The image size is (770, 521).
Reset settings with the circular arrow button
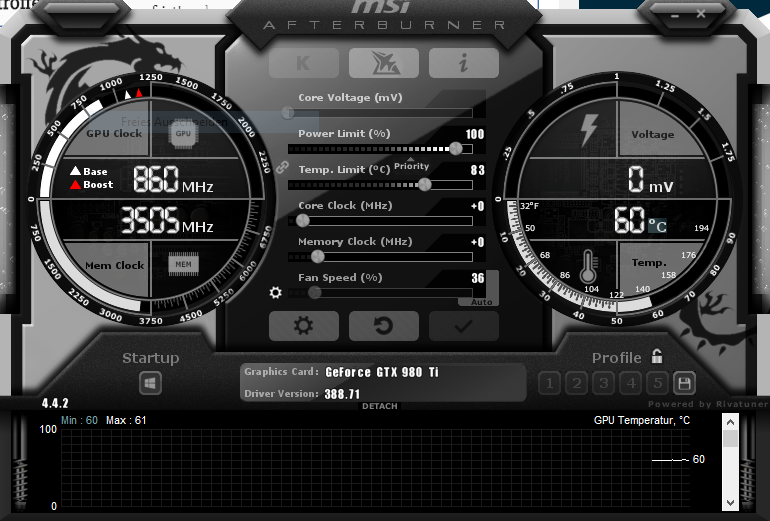tap(384, 326)
